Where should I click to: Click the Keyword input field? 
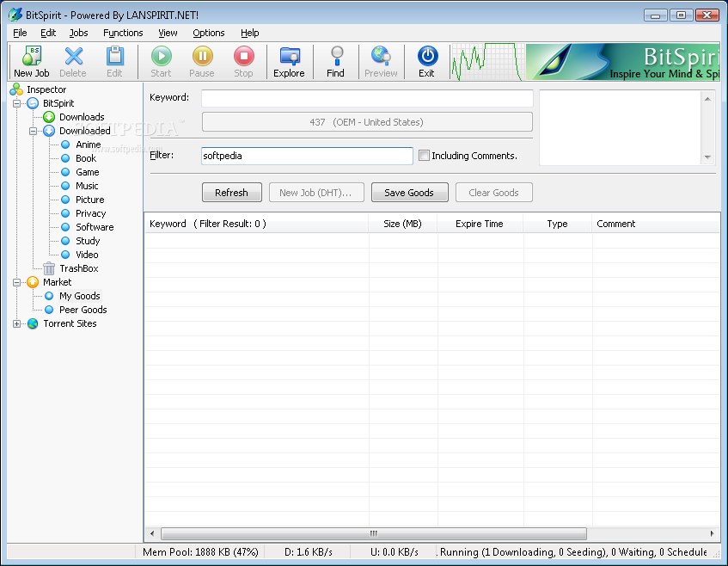[x=367, y=98]
